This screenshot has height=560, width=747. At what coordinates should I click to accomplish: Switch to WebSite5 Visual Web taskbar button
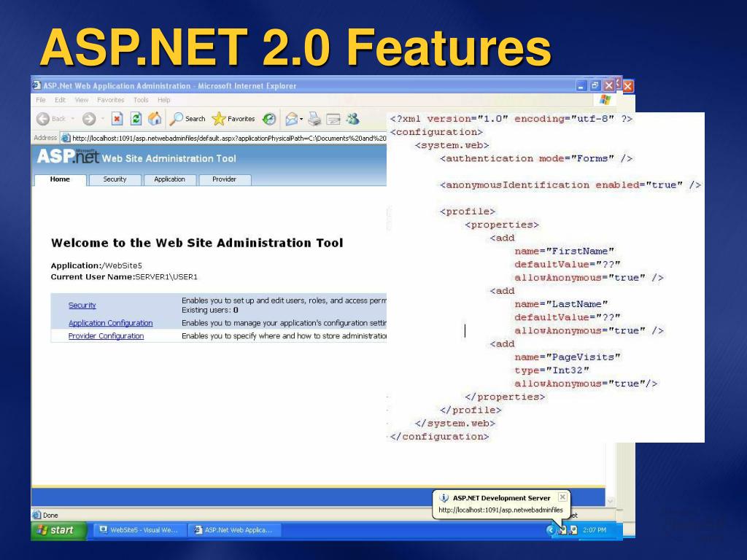[138, 530]
